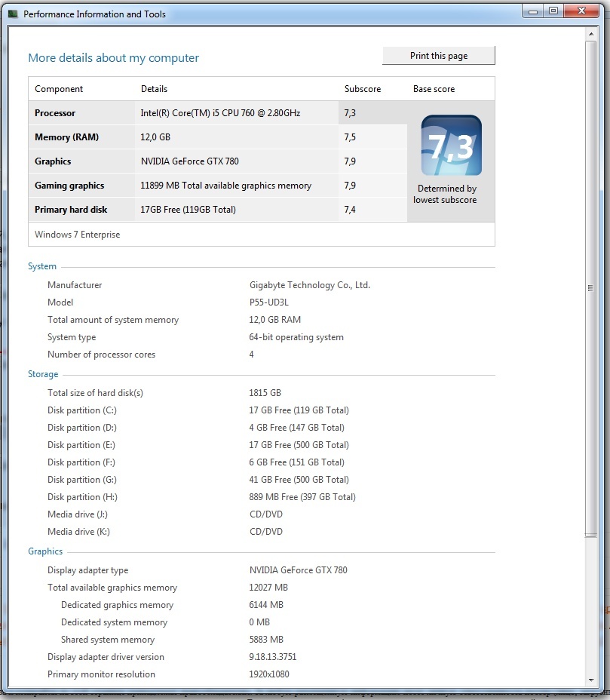Click the Subscore column header

click(x=363, y=89)
